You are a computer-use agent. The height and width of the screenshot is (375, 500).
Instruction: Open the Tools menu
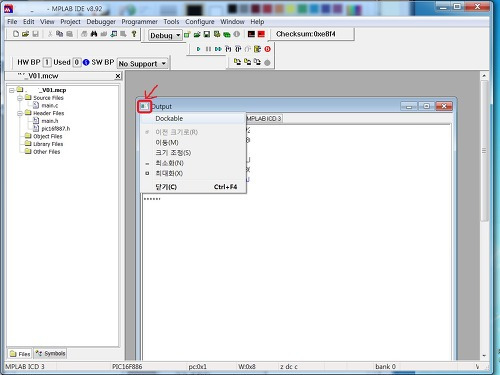pyautogui.click(x=171, y=22)
